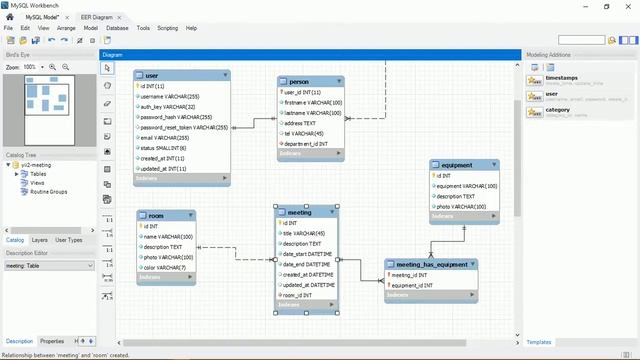Click the search input field
The image size is (640, 360).
pos(581,40)
